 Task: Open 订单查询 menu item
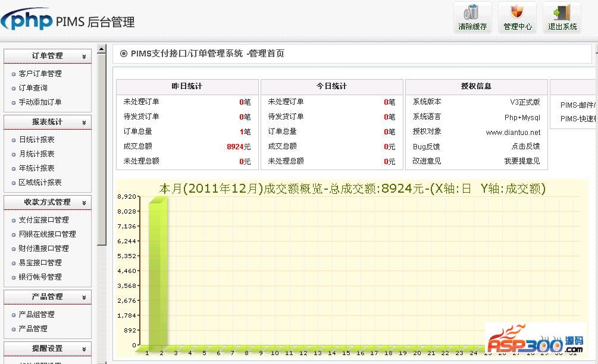pos(33,87)
